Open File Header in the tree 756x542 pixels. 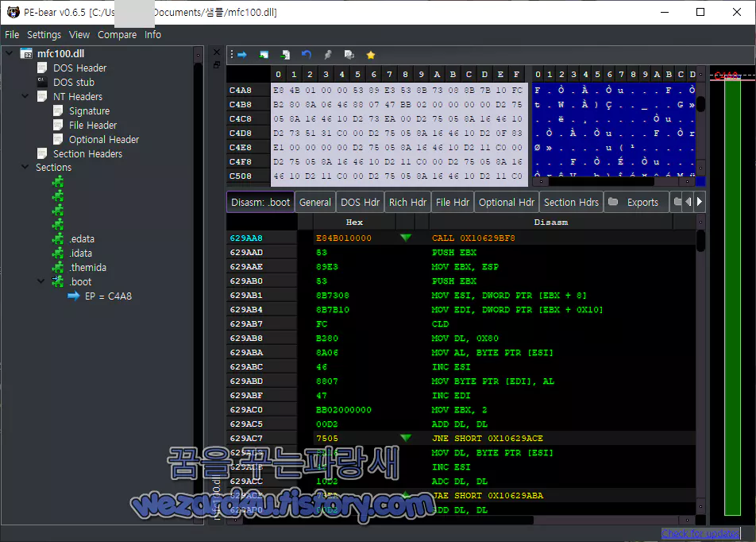pos(93,126)
